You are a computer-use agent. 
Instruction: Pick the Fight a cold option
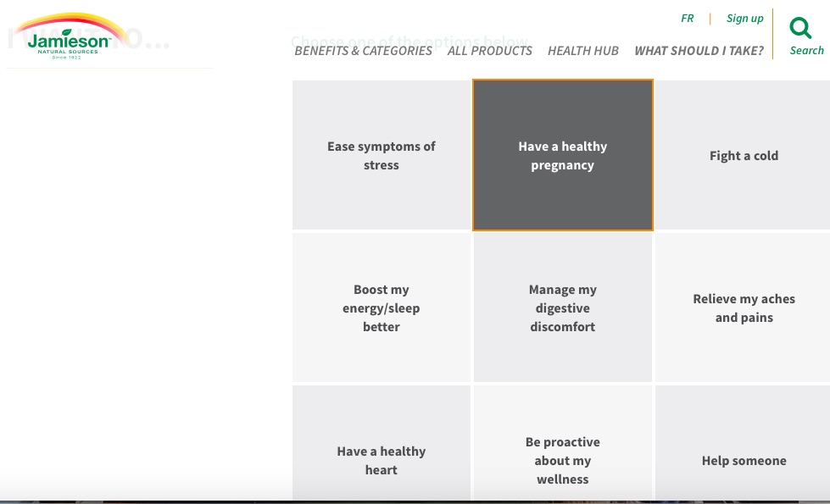(x=744, y=155)
